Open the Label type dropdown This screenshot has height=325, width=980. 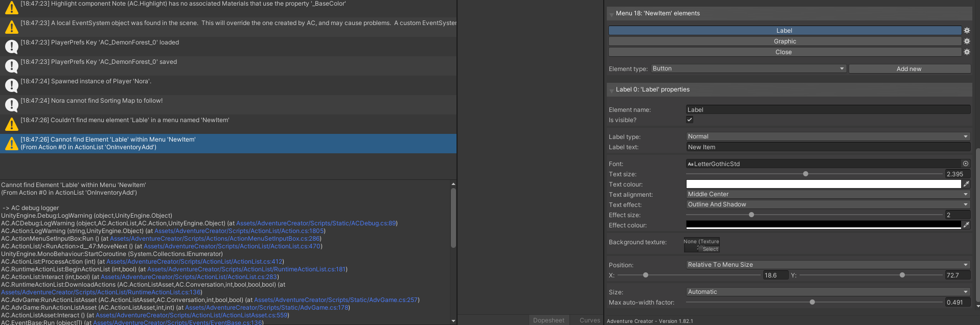pyautogui.click(x=828, y=136)
